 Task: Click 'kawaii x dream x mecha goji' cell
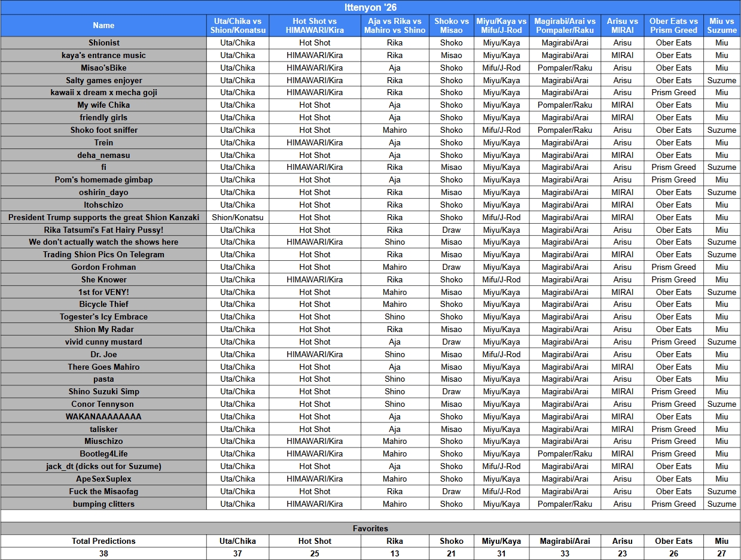click(x=103, y=93)
